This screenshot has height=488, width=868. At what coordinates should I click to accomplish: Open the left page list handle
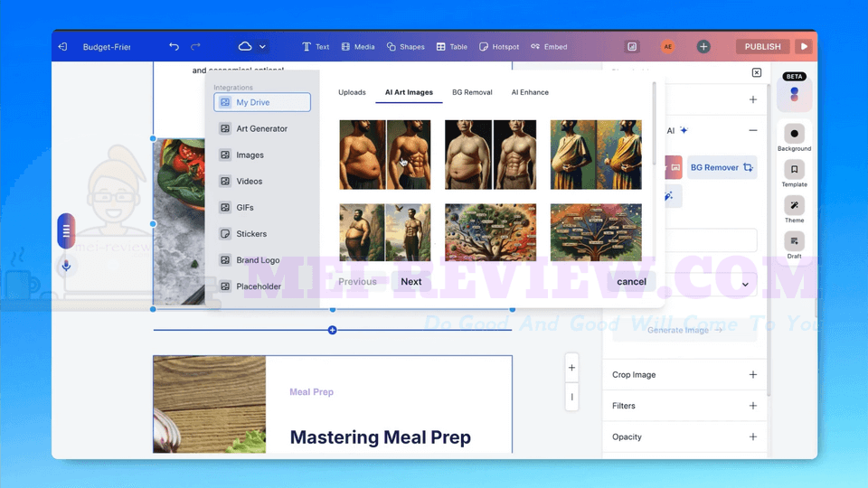click(x=66, y=230)
